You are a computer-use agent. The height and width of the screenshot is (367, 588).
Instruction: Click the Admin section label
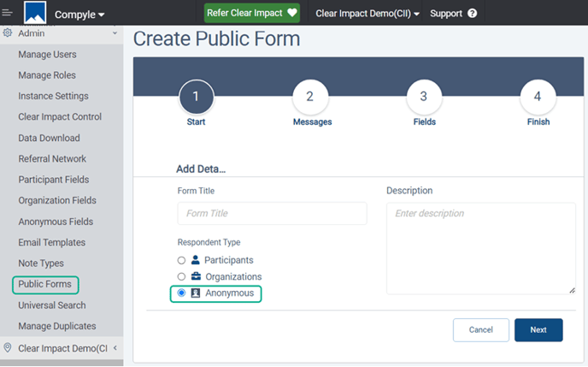pyautogui.click(x=32, y=33)
